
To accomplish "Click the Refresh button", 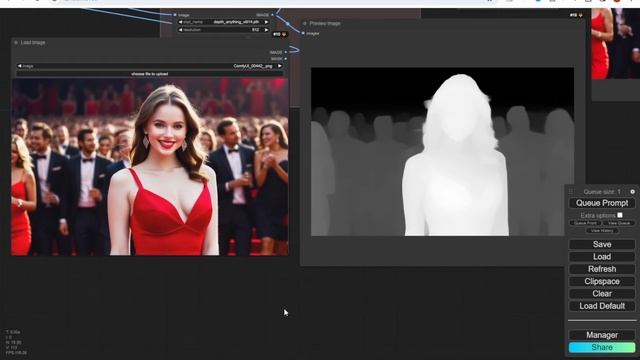I will [x=602, y=269].
